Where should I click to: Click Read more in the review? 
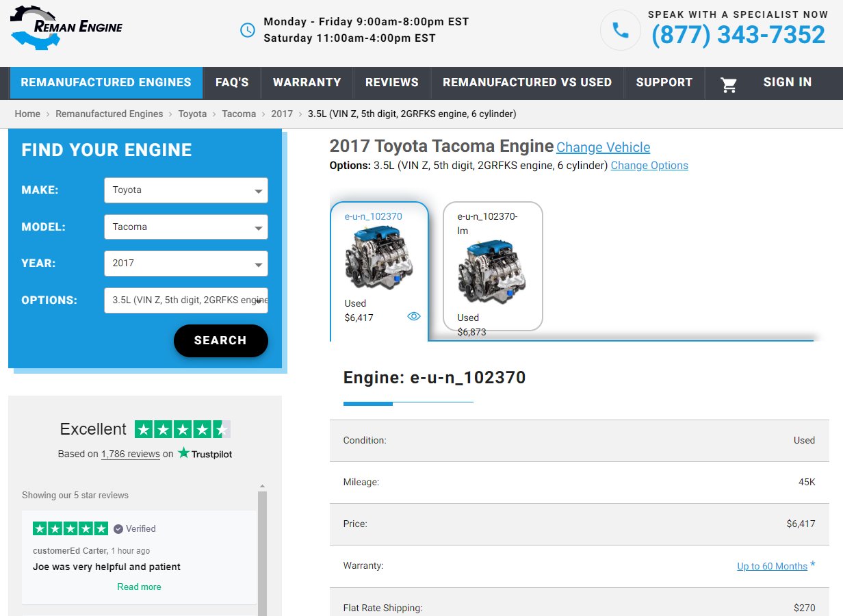click(x=139, y=587)
